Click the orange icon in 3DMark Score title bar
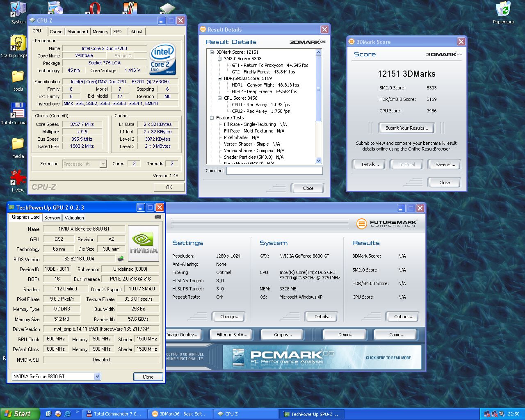The image size is (525, 420). pyautogui.click(x=352, y=41)
